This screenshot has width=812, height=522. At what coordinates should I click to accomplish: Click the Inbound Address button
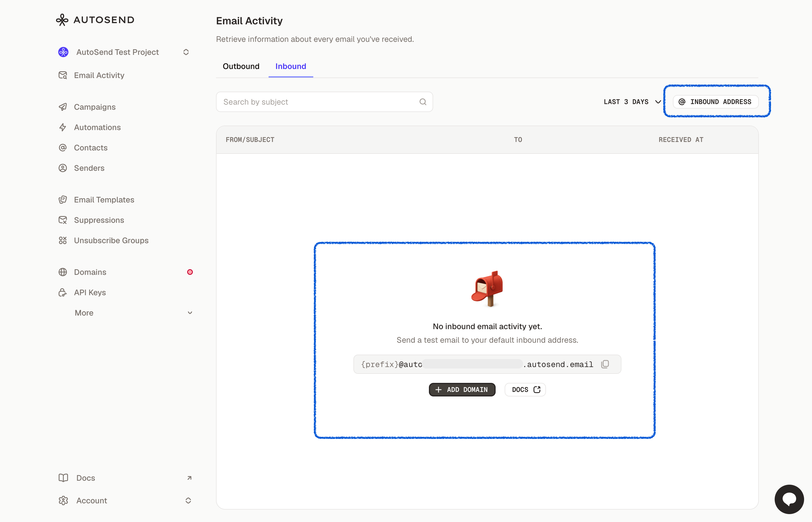[x=715, y=102]
